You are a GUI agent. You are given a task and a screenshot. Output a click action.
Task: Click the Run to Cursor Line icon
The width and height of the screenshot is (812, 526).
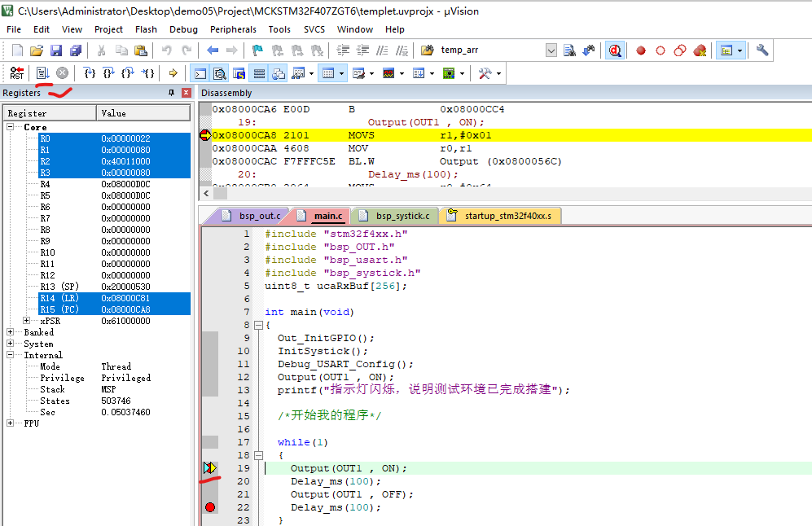coord(147,73)
